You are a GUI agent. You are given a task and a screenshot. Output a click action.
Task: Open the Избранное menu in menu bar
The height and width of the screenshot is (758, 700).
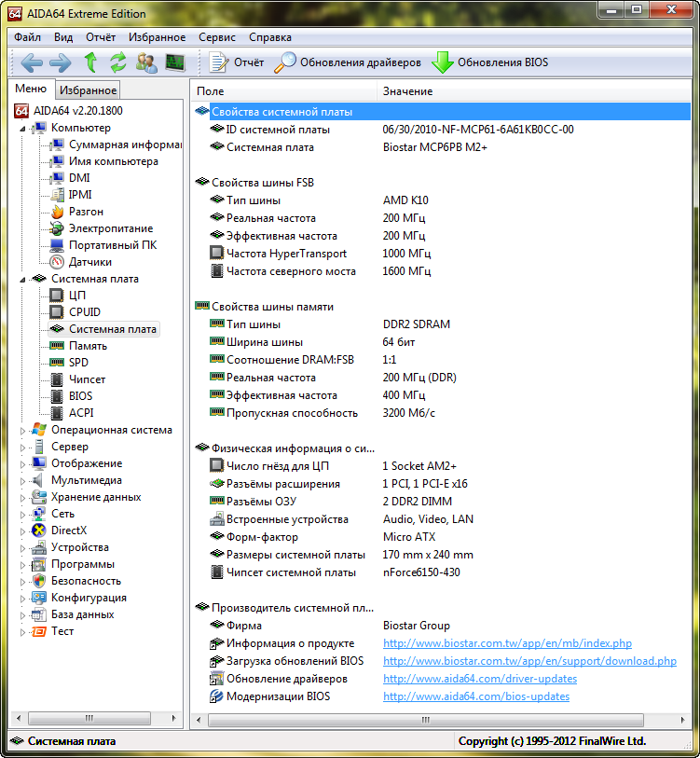(x=157, y=37)
